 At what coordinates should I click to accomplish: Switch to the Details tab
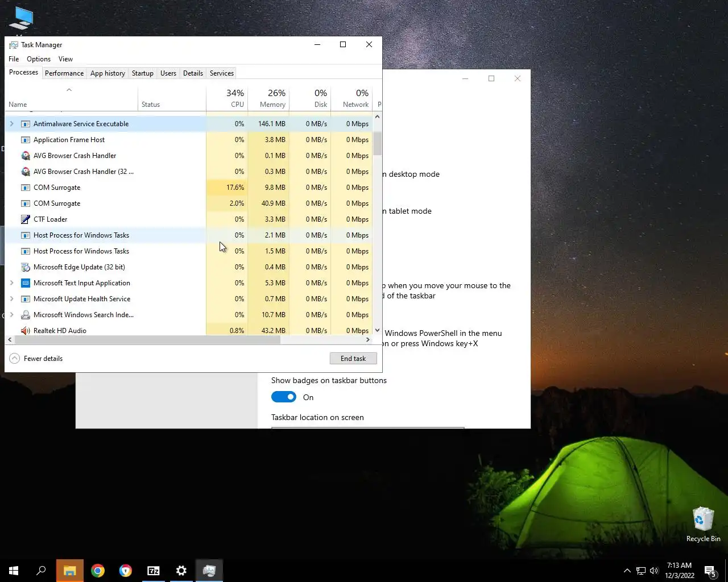tap(193, 73)
